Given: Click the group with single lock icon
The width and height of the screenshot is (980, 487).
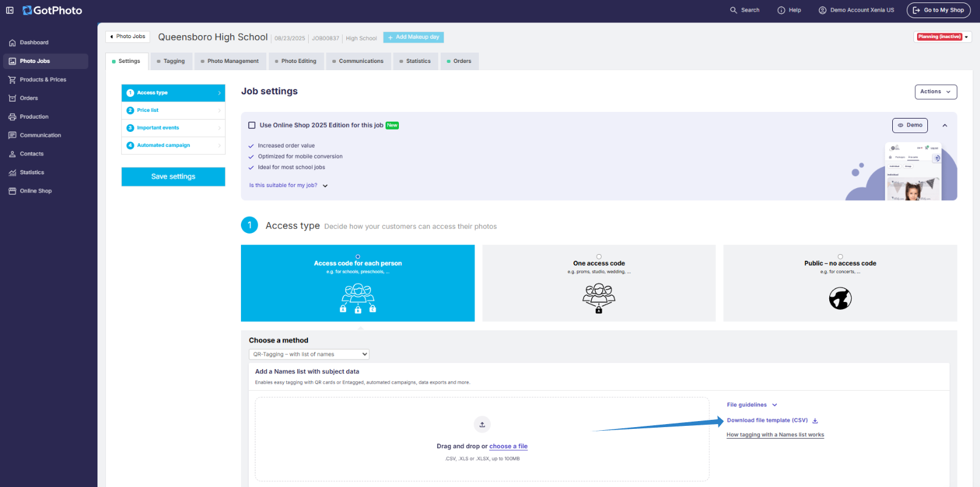Looking at the screenshot, I should (x=599, y=299).
